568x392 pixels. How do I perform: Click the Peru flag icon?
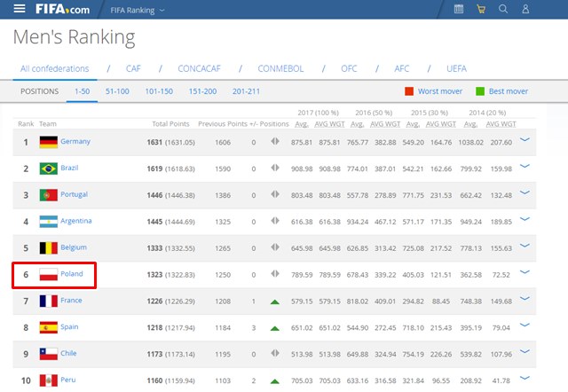click(x=49, y=380)
